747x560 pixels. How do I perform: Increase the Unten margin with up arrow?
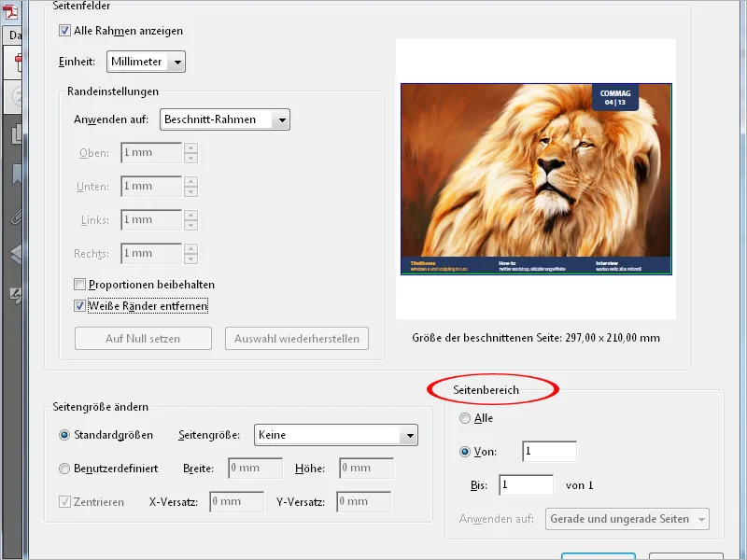click(190, 181)
